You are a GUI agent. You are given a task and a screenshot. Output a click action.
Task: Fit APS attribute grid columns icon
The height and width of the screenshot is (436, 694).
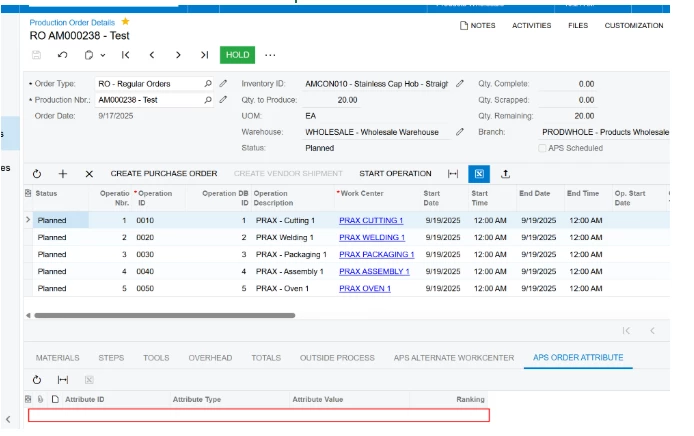63,380
